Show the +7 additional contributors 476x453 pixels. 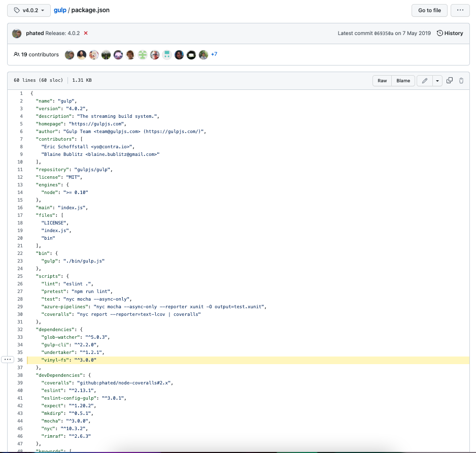point(214,54)
